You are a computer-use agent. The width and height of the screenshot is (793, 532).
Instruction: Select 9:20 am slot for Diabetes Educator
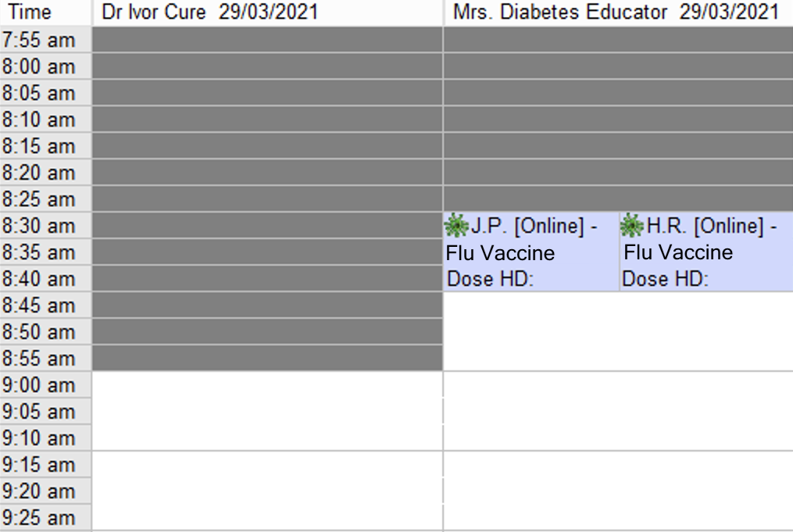pos(618,491)
